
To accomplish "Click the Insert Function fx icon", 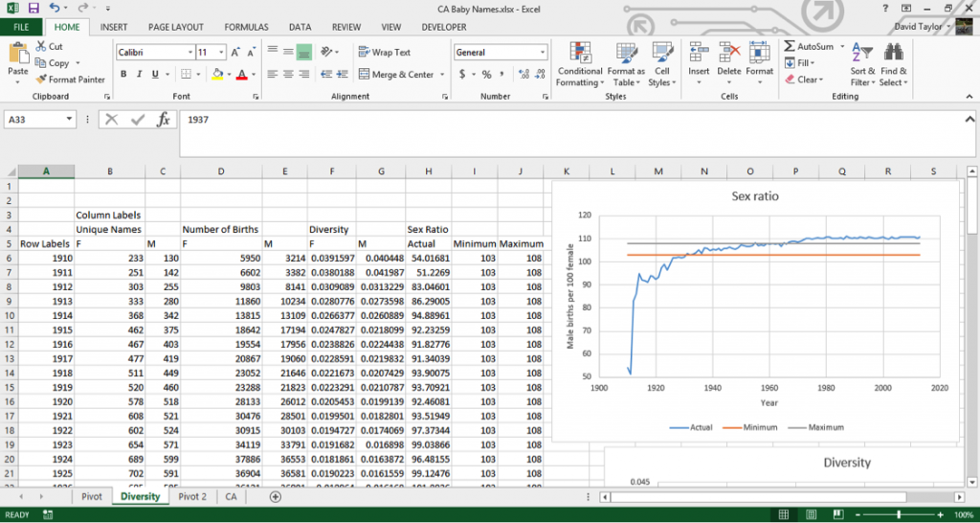I will [x=164, y=120].
